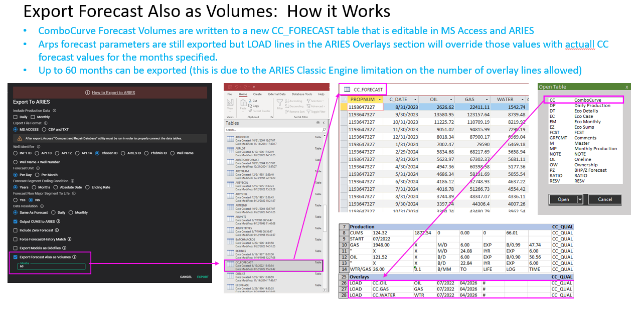Select the CSV and TXT radio button
644x310 pixels.
[43, 129]
